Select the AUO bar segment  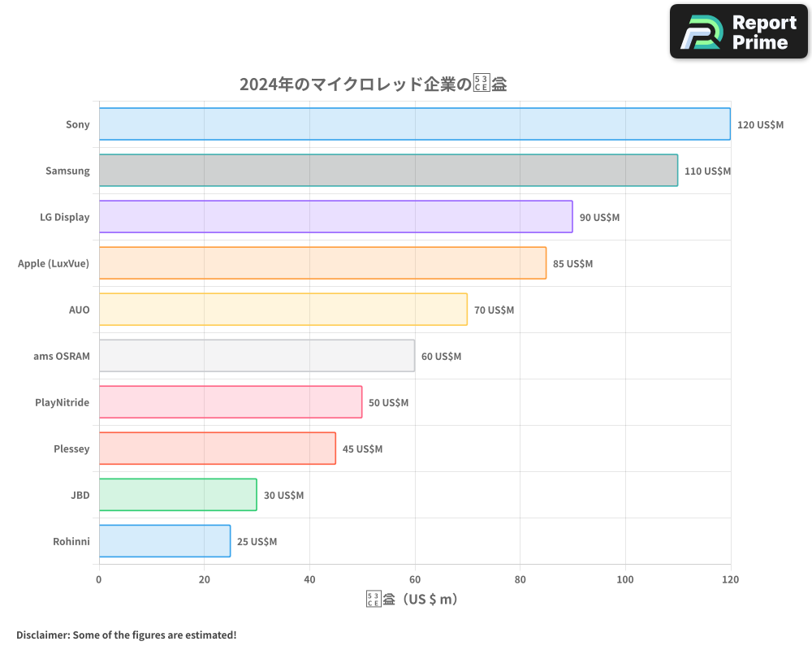click(283, 310)
